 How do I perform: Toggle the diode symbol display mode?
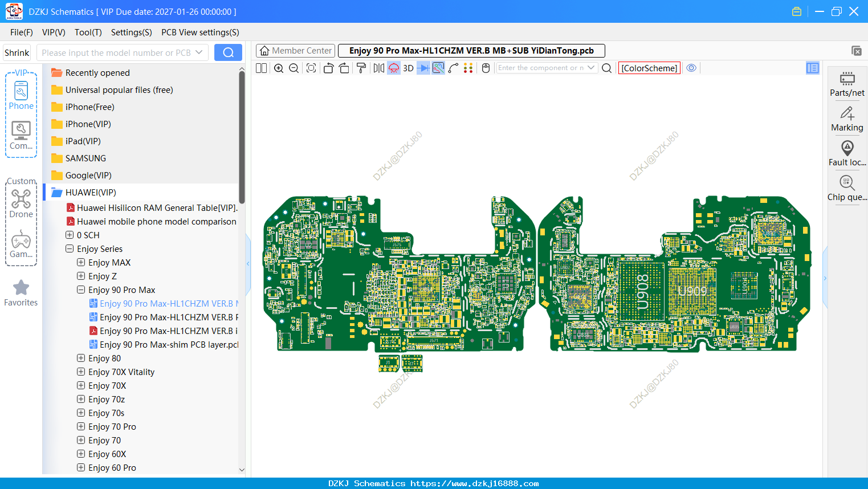pyautogui.click(x=423, y=68)
